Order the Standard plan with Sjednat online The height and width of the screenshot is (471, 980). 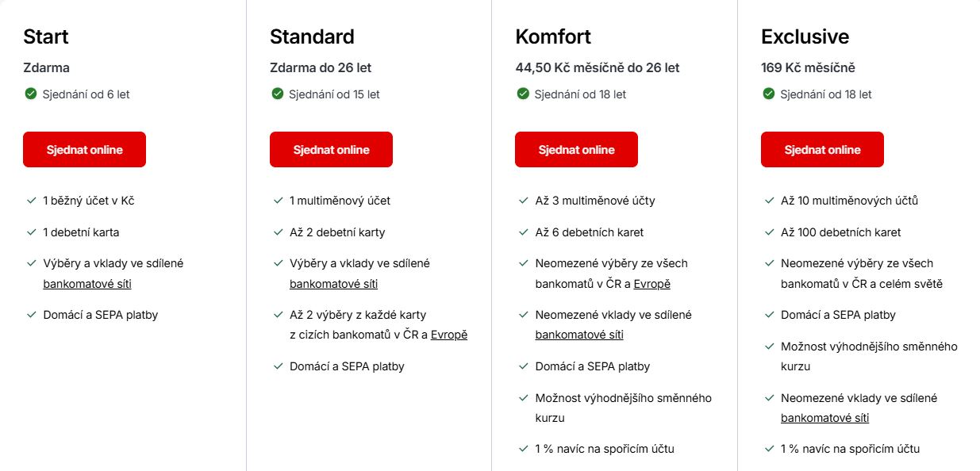tap(331, 149)
